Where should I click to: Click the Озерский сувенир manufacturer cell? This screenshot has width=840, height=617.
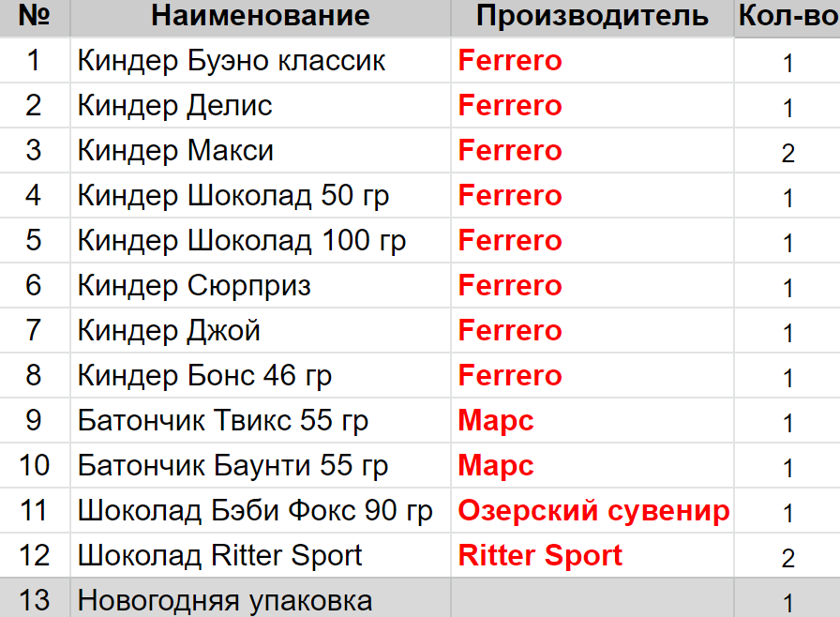coord(592,511)
